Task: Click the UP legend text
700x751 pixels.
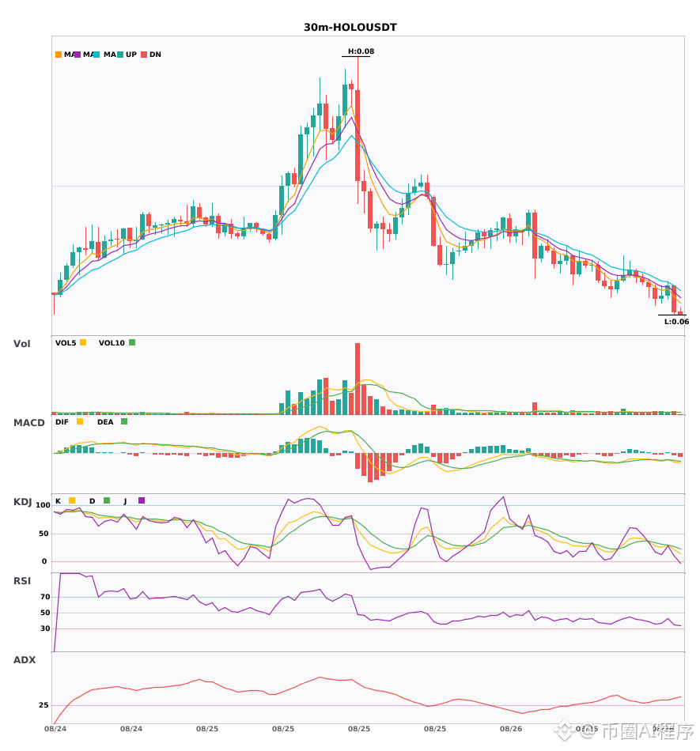Action: click(x=131, y=55)
